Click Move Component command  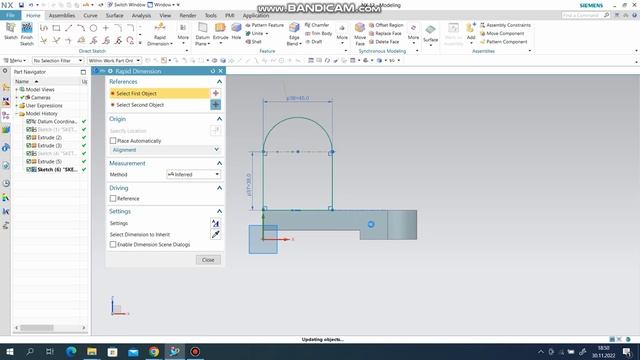pyautogui.click(x=502, y=33)
